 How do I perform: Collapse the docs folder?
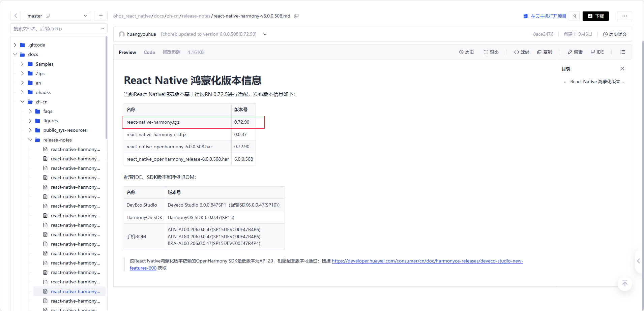coord(15,54)
